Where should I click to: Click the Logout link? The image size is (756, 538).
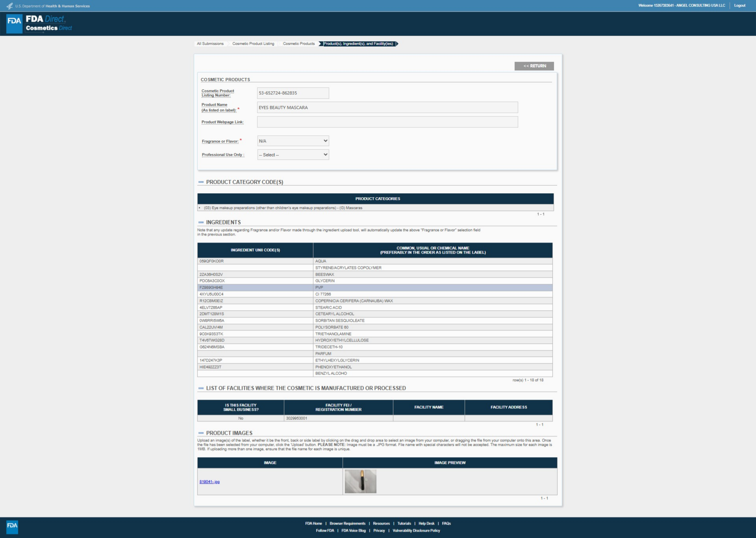[739, 6]
